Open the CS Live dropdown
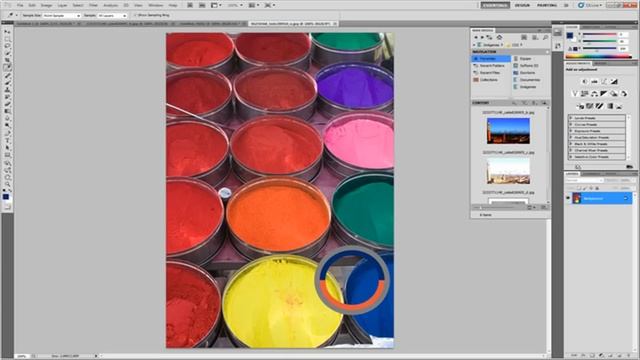The height and width of the screenshot is (360, 640). click(590, 5)
